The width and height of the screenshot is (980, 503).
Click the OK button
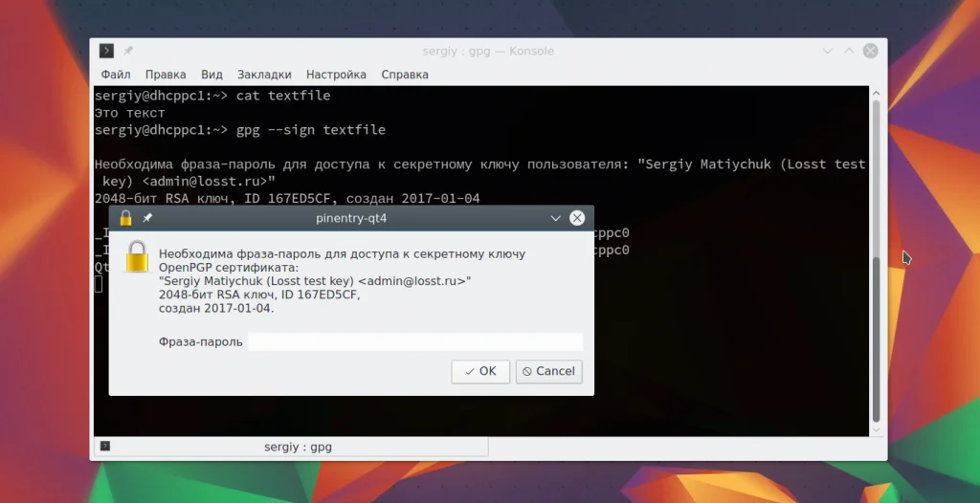click(x=480, y=371)
